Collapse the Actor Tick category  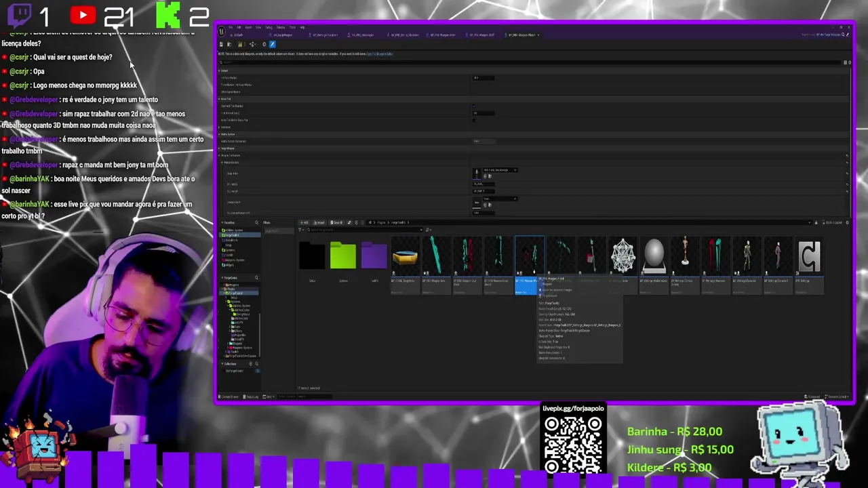pyautogui.click(x=219, y=99)
